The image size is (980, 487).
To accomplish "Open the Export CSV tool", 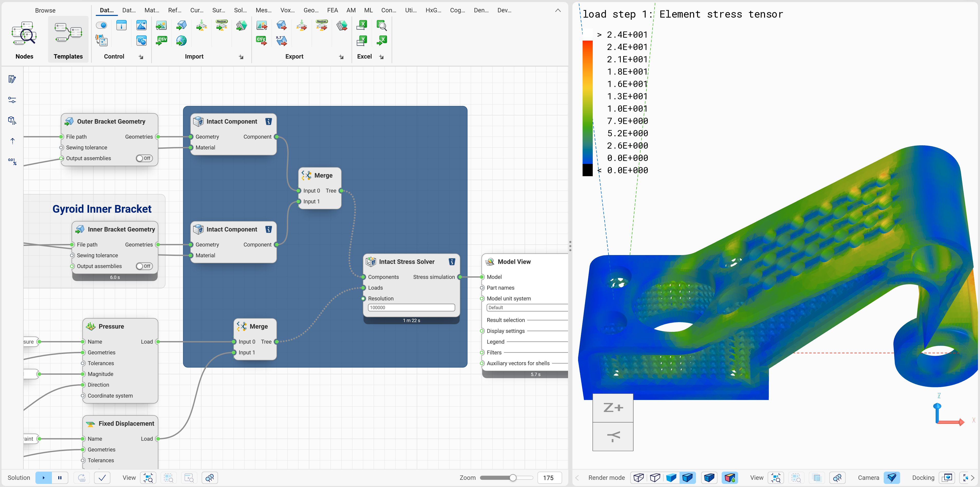I will (261, 41).
